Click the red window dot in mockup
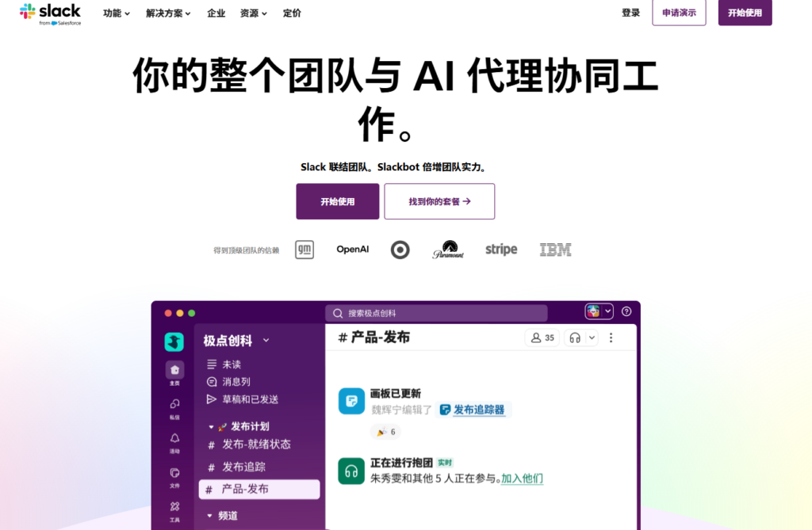This screenshot has height=530, width=812. (168, 313)
